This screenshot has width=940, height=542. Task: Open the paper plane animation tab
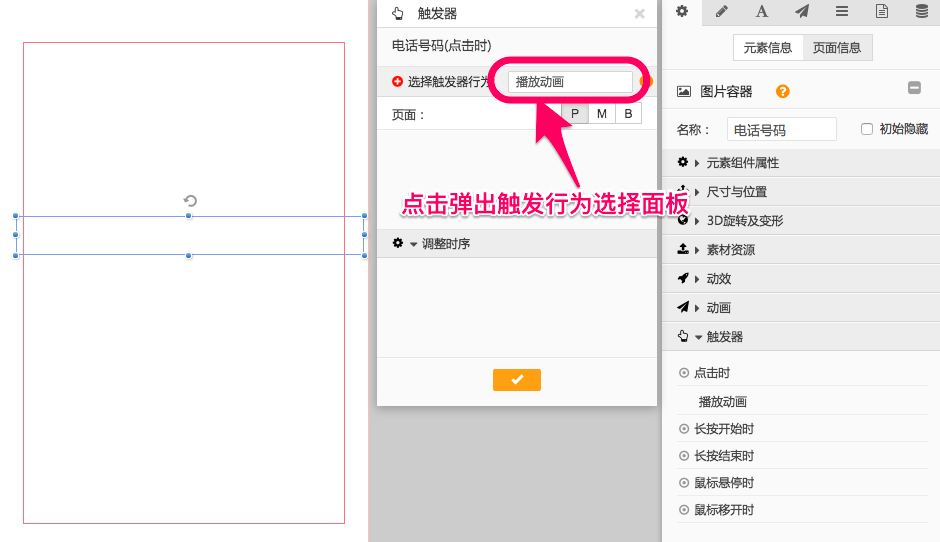[802, 11]
